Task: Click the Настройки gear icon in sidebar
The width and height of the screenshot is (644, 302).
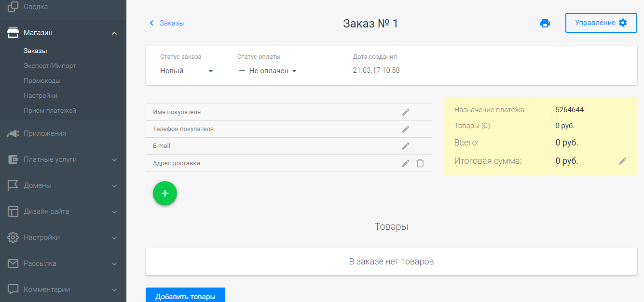Action: click(x=13, y=237)
